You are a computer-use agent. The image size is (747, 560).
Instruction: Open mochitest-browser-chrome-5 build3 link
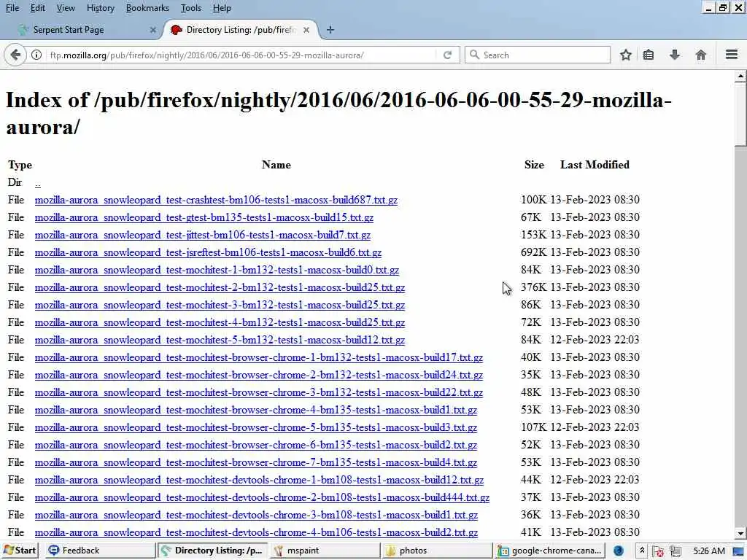click(x=256, y=427)
